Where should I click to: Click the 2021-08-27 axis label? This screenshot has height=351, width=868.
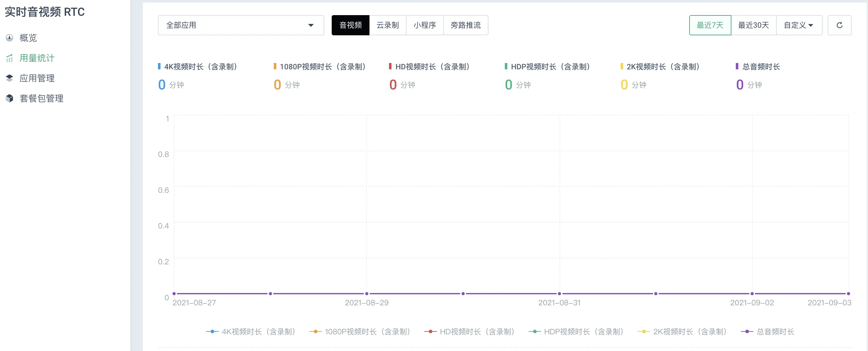tap(194, 303)
